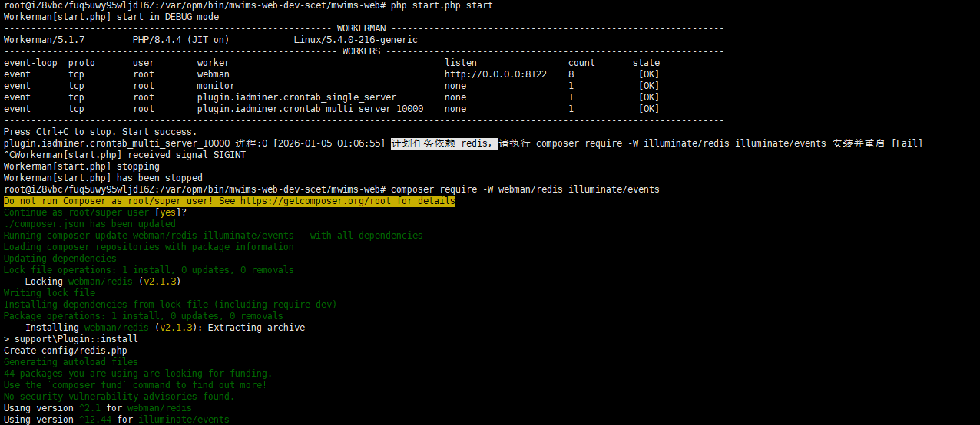Click the 'state' column header

coord(646,63)
